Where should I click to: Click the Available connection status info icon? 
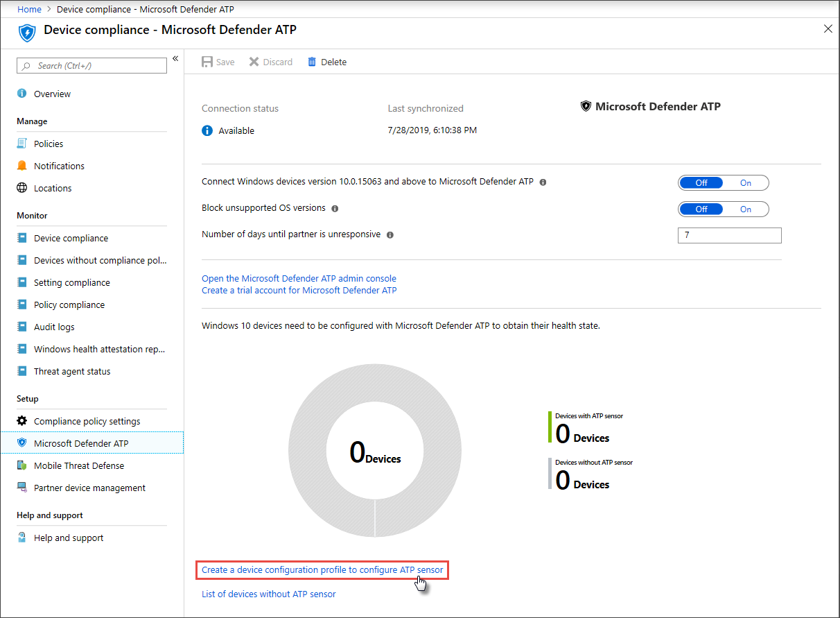pyautogui.click(x=207, y=130)
